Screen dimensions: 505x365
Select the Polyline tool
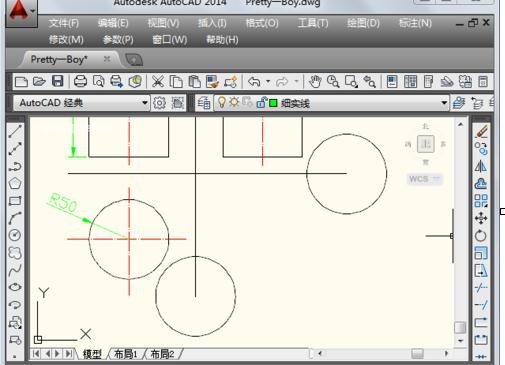[15, 166]
